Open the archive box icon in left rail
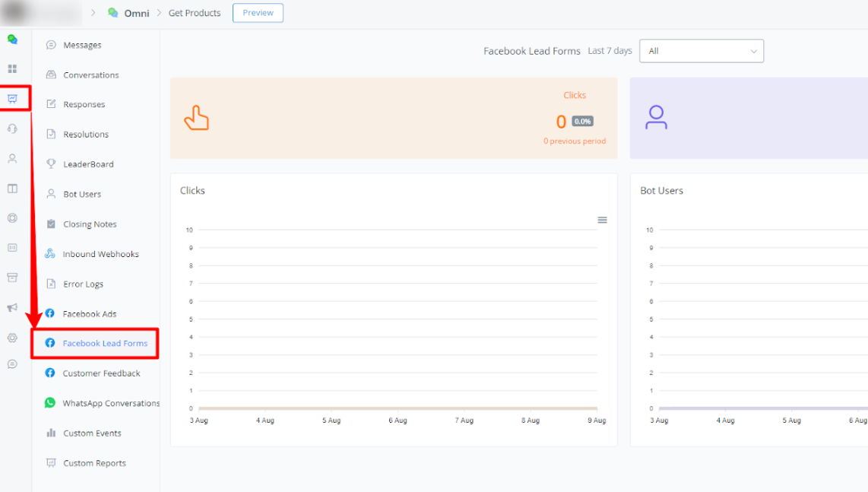Image resolution: width=868 pixels, height=492 pixels. point(12,278)
